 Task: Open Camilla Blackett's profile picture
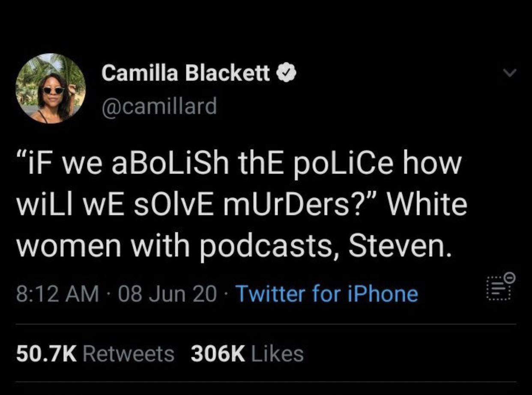(51, 89)
